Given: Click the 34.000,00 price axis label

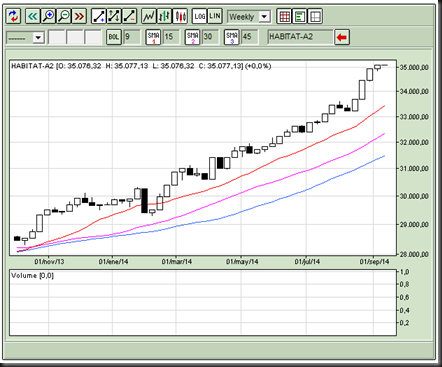Looking at the screenshot, I should [x=414, y=91].
